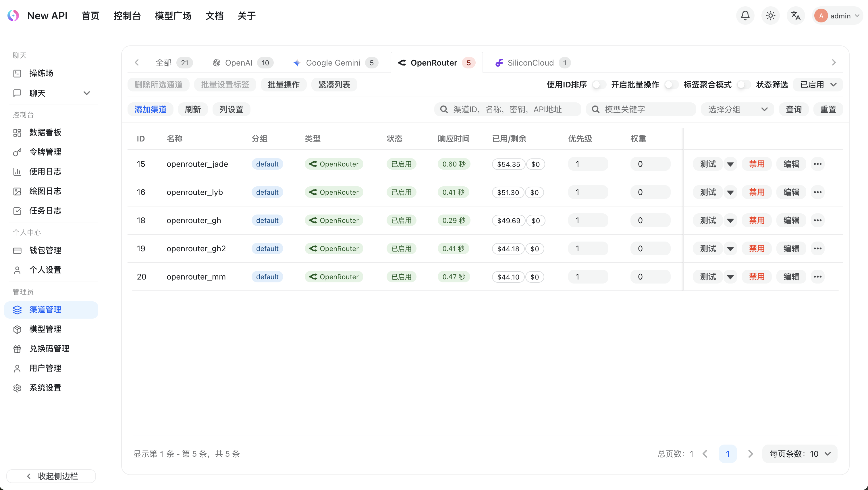Click the 添加渠道 button

pos(150,109)
